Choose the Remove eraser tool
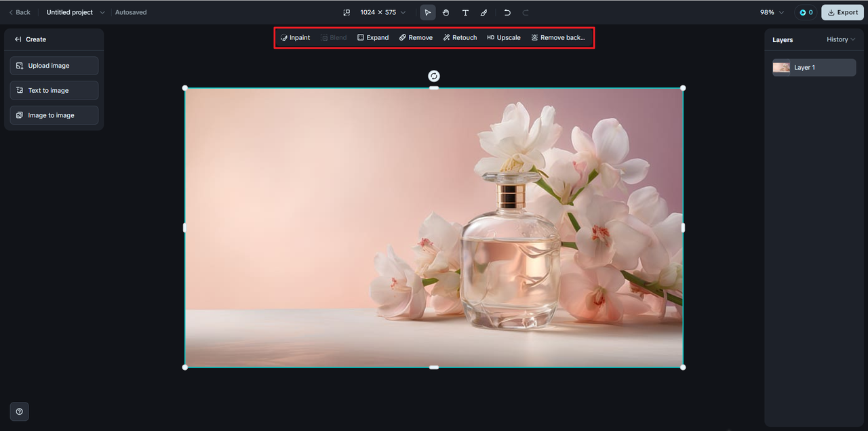 [416, 38]
